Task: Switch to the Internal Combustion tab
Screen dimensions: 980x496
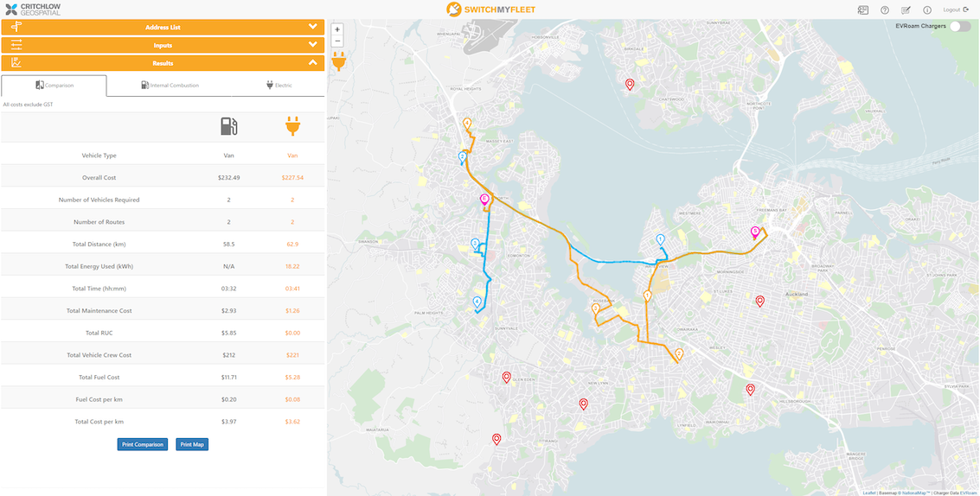Action: coord(170,86)
